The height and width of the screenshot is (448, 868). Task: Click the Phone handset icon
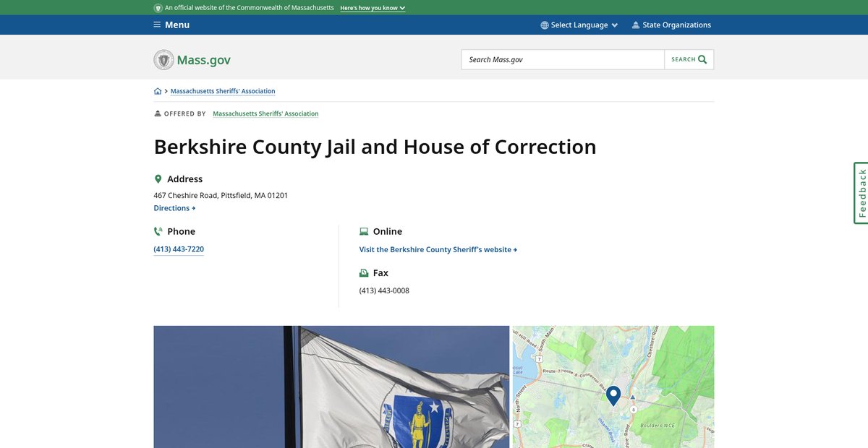pos(158,231)
